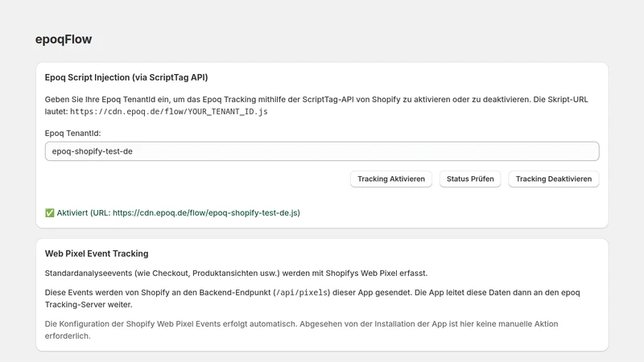Click the Web Pixel Event Tracking card panel
The width and height of the screenshot is (644, 362).
coord(322,294)
